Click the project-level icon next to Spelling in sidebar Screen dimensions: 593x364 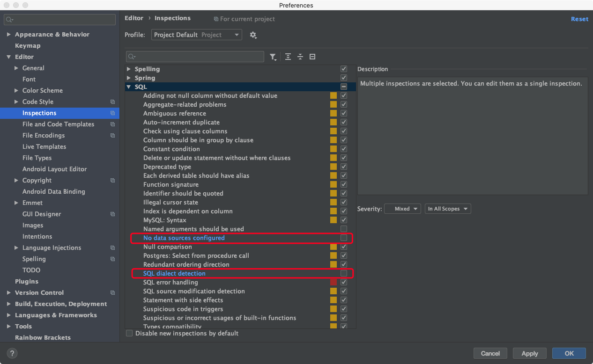[112, 259]
